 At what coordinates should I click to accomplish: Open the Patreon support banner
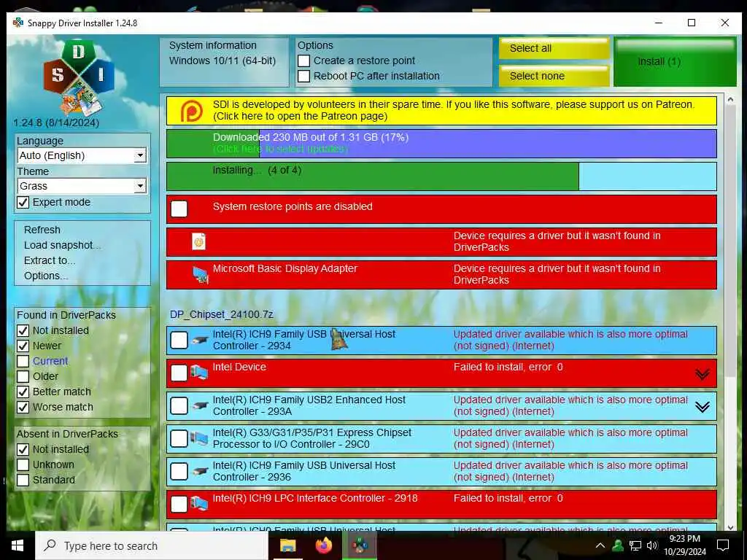click(x=441, y=111)
